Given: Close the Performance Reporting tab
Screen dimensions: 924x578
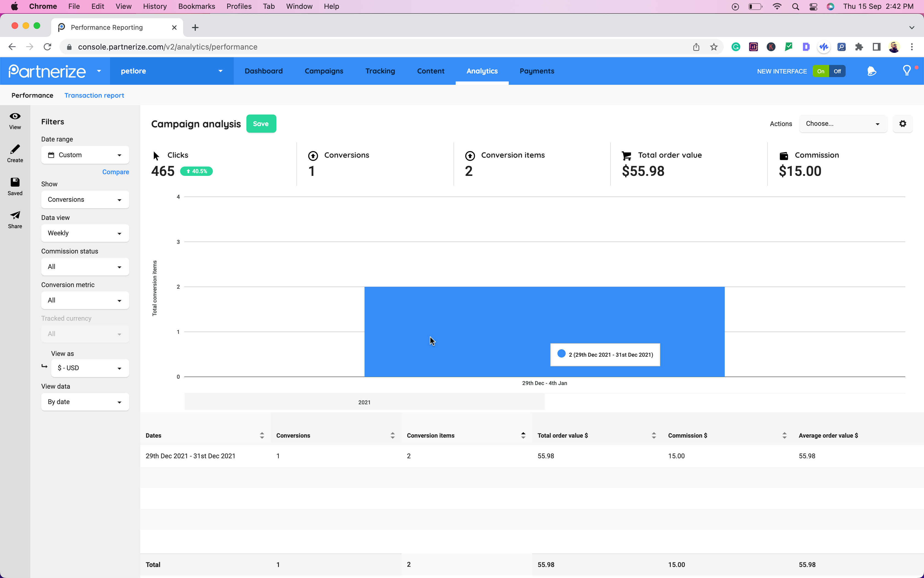Looking at the screenshot, I should coord(174,28).
